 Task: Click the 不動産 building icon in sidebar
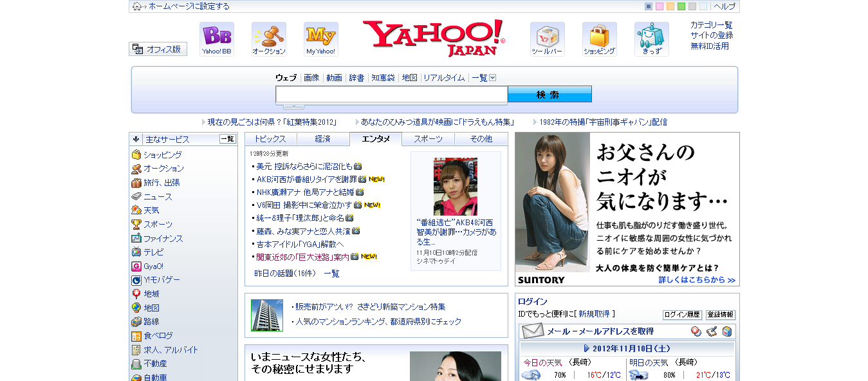tap(136, 364)
